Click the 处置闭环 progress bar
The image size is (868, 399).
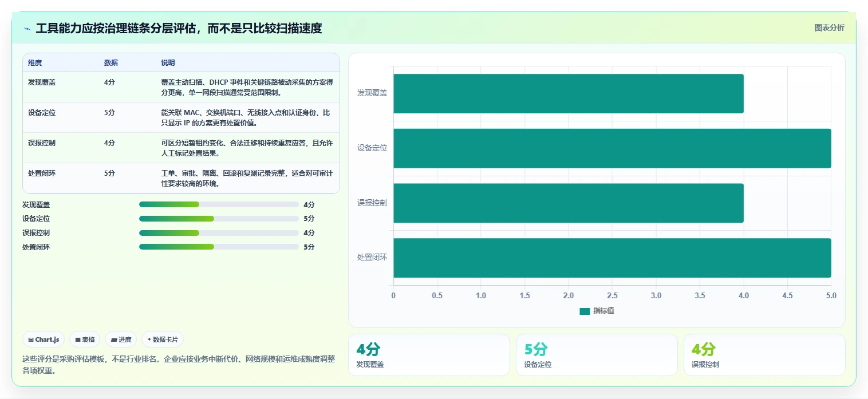click(219, 247)
